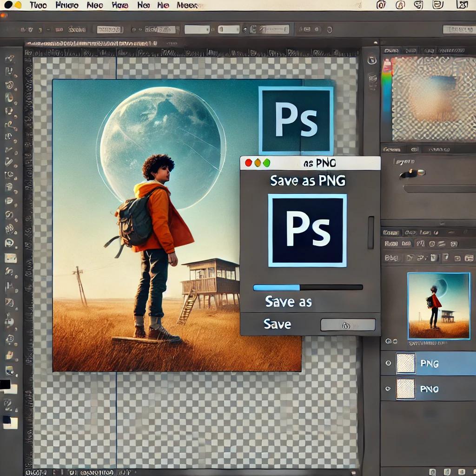
Task: Click the Ps icon inside the Save as PNG dialog
Action: coord(307,231)
